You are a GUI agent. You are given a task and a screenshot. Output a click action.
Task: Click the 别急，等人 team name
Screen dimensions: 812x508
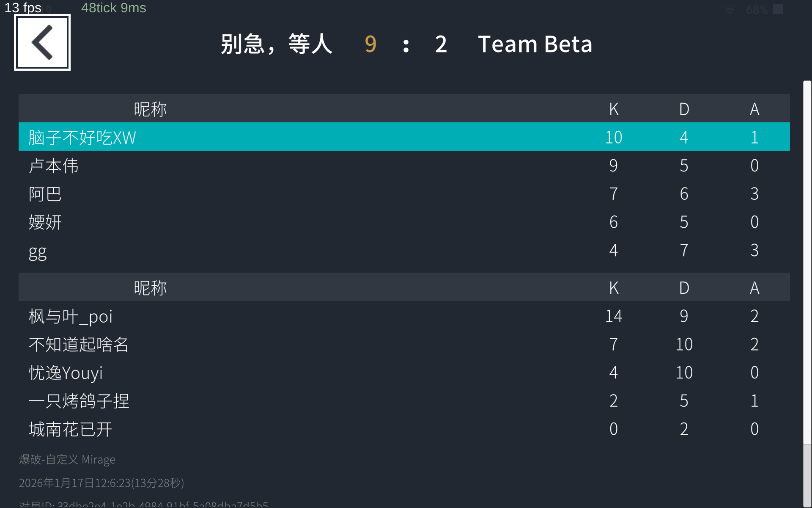276,44
